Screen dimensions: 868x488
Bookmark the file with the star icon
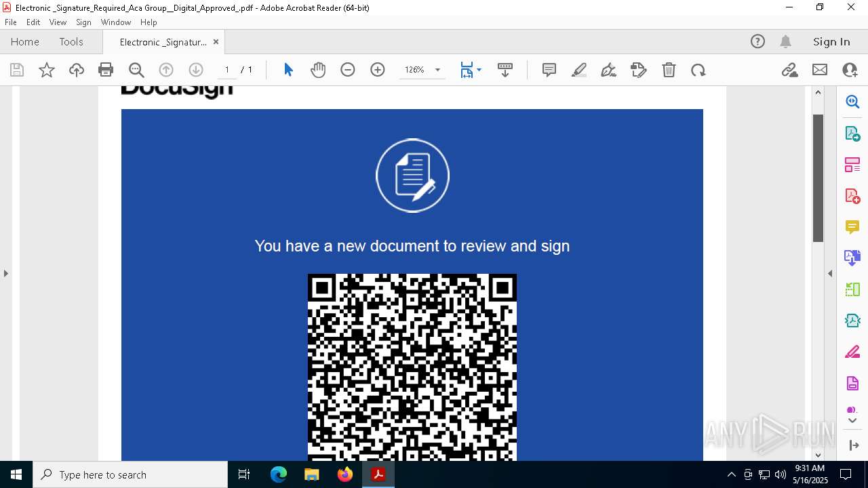[x=47, y=70]
